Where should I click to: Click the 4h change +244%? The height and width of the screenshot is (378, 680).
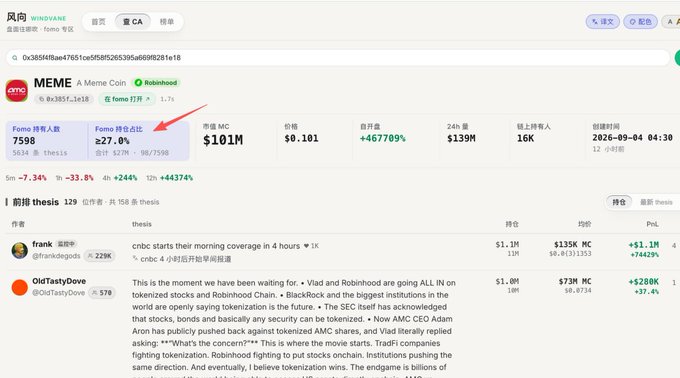pos(125,178)
